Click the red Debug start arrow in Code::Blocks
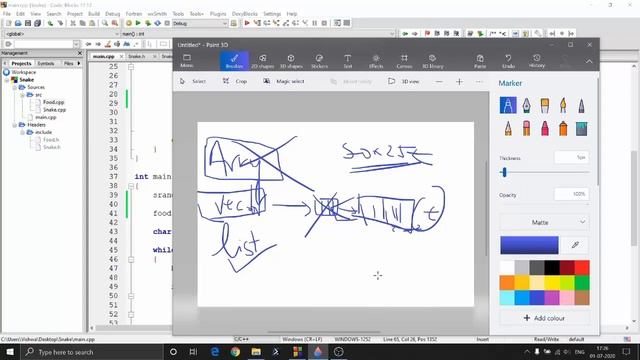640x360 pixels. 247,23
